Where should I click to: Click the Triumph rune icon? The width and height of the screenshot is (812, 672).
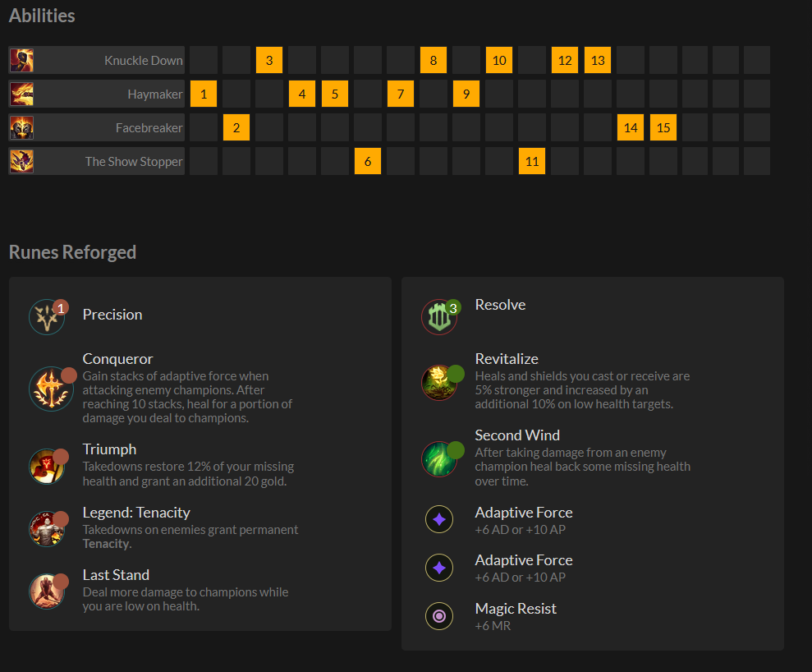click(x=47, y=467)
